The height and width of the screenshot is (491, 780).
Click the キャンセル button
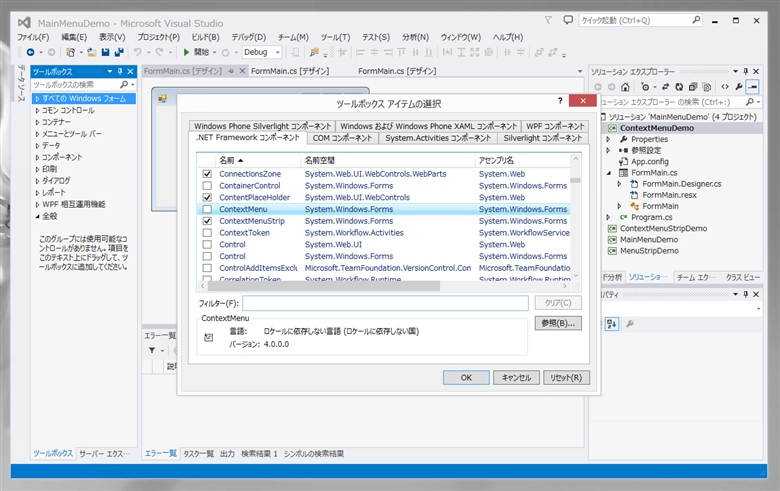(516, 378)
